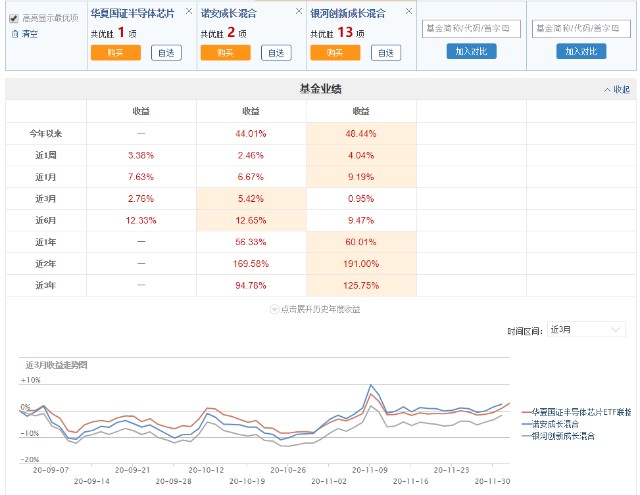Open 诺安成长混合 fund title link
The width and height of the screenshot is (640, 495).
click(x=229, y=13)
